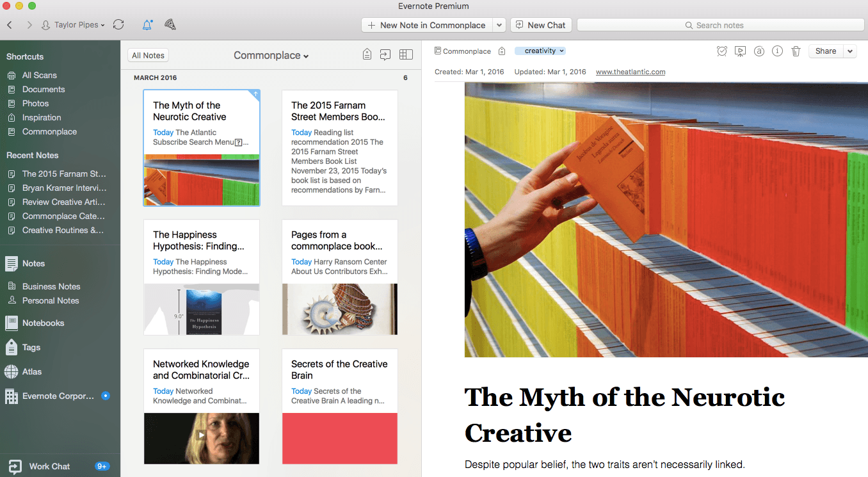Image resolution: width=868 pixels, height=477 pixels.
Task: Click the share notebook icon in note list
Action: 385,55
